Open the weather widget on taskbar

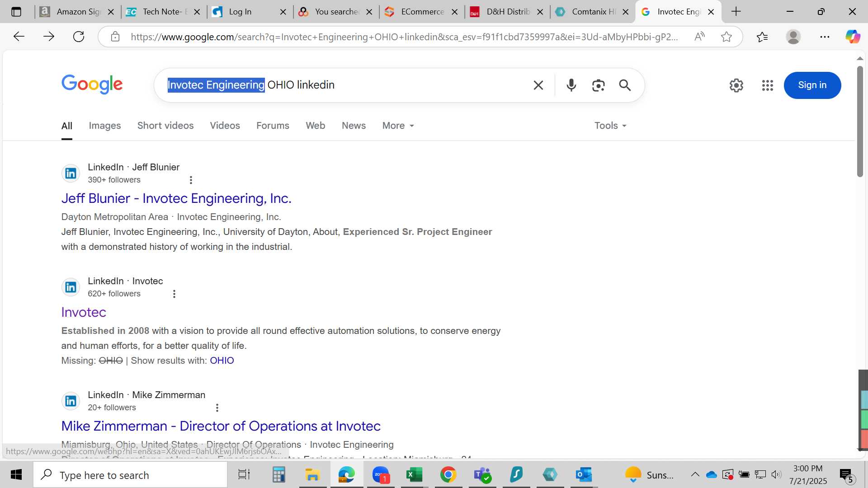pos(649,475)
